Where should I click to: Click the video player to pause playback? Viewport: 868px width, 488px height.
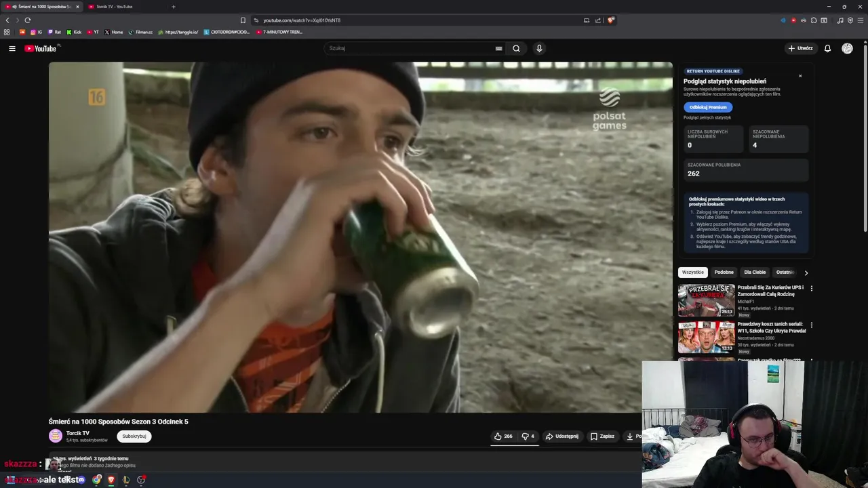(x=361, y=237)
